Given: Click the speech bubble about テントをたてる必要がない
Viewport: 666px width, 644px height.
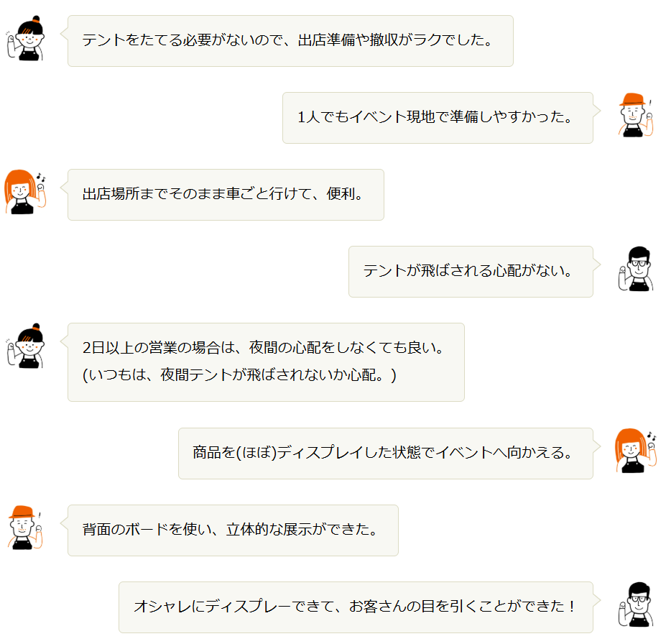Looking at the screenshot, I should pyautogui.click(x=290, y=41).
